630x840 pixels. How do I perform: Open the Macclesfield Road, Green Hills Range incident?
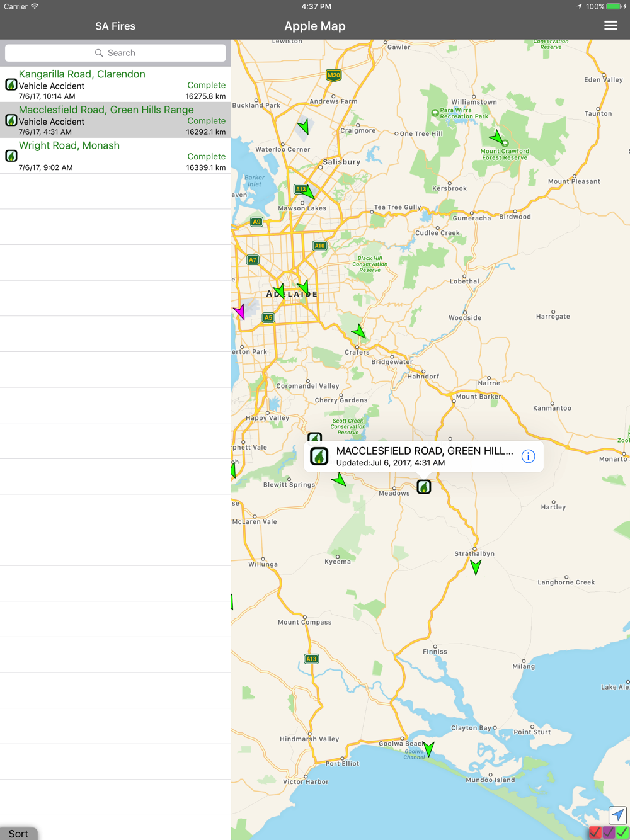click(x=115, y=120)
